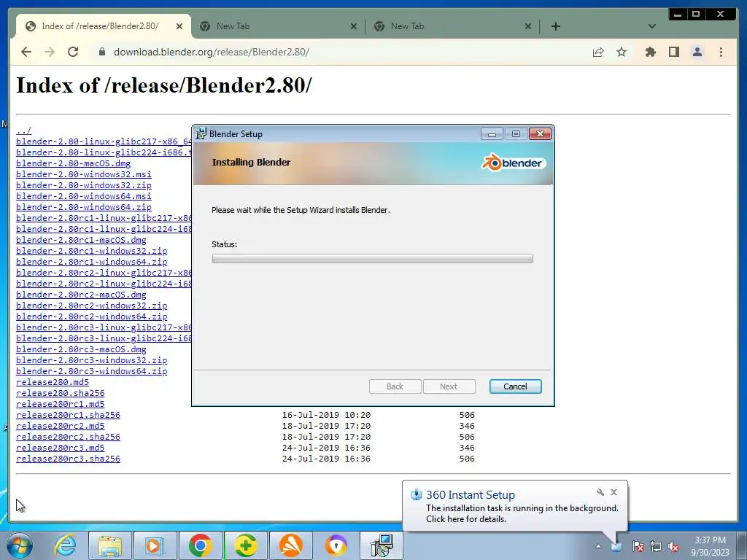The width and height of the screenshot is (747, 560).
Task: Open the release280rc3.md5 file
Action: pyautogui.click(x=60, y=448)
